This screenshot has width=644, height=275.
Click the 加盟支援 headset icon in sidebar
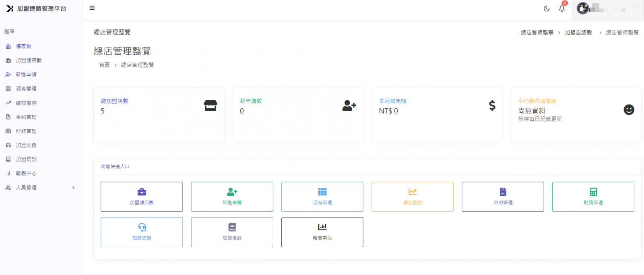pyautogui.click(x=8, y=145)
